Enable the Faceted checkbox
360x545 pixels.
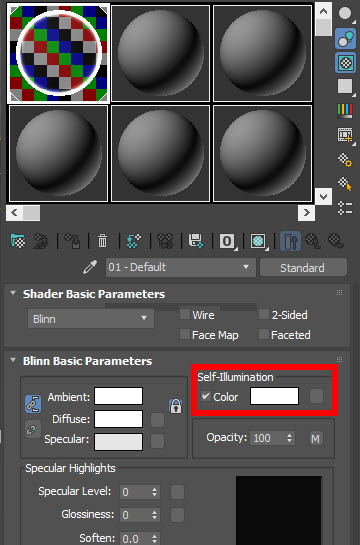(x=264, y=334)
